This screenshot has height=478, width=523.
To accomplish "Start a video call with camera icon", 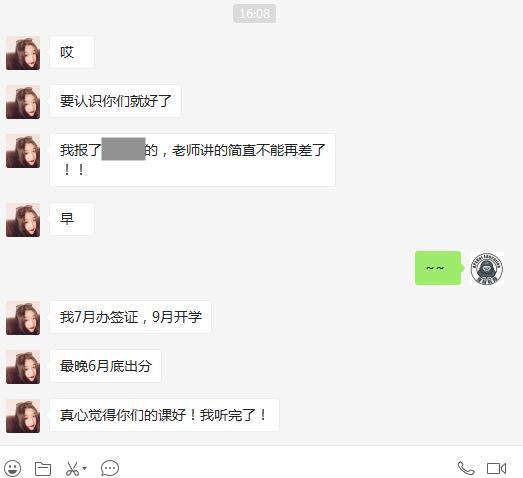I will click(496, 468).
